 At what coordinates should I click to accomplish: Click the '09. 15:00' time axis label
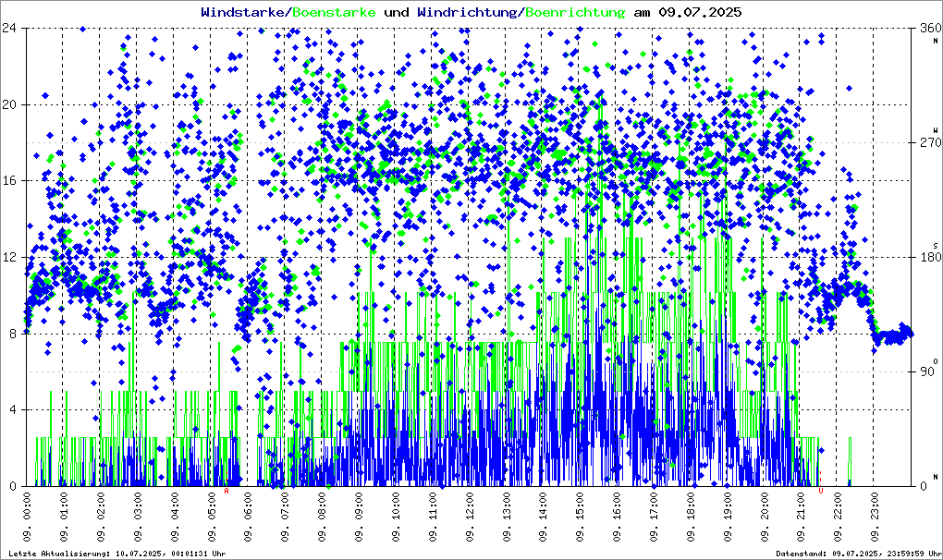(580, 517)
